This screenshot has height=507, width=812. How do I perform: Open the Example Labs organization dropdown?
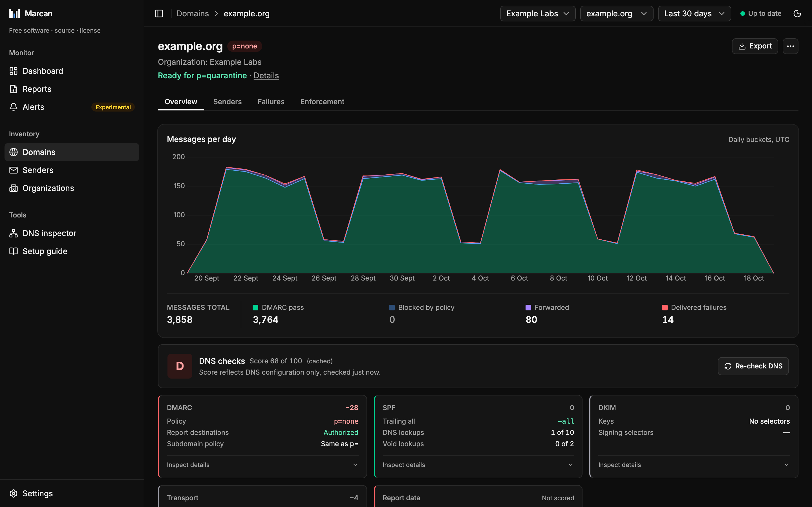click(x=538, y=14)
